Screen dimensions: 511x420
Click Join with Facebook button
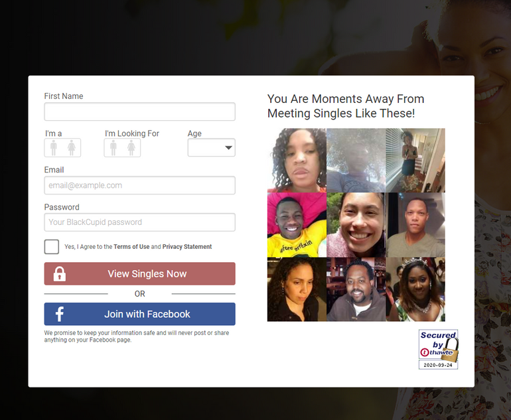tap(140, 314)
